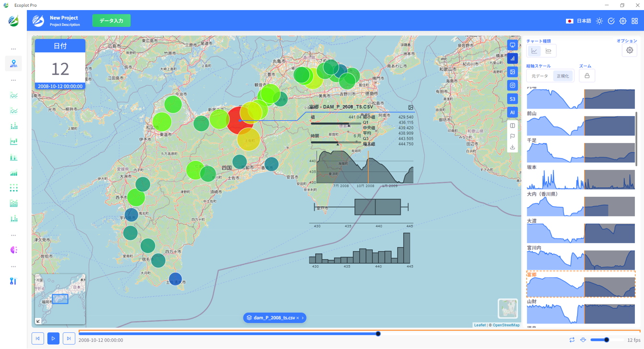Open the S3 map tool button

pos(512,99)
